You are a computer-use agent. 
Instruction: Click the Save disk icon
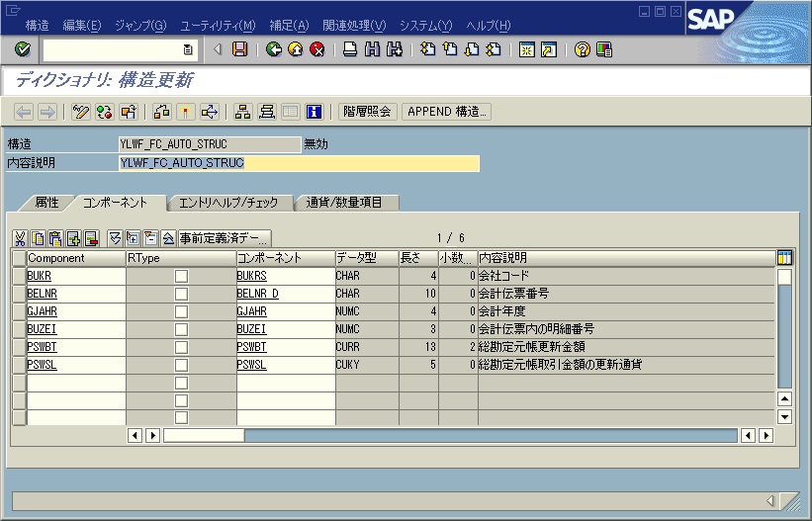click(239, 49)
